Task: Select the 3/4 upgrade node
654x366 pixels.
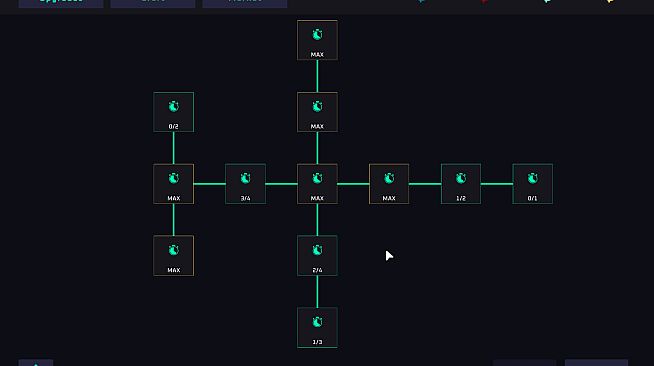Action: click(x=245, y=184)
